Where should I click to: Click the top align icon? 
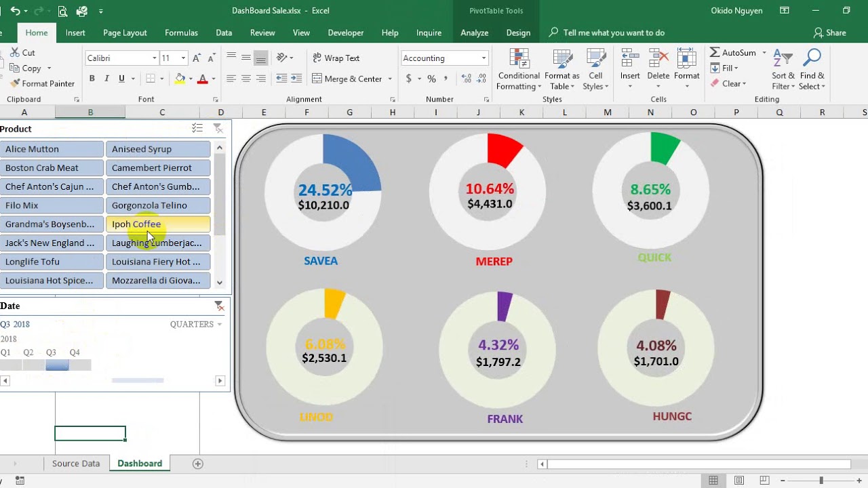231,58
